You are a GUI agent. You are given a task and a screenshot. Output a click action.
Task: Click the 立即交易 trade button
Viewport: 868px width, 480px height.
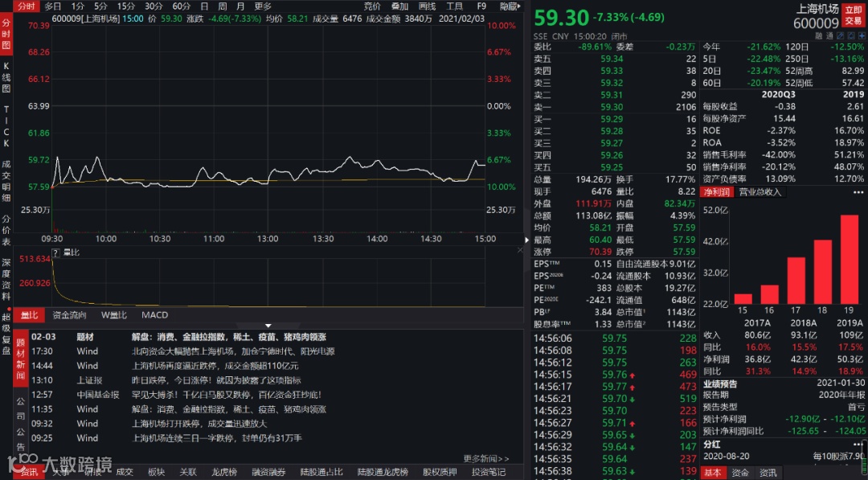click(x=853, y=15)
